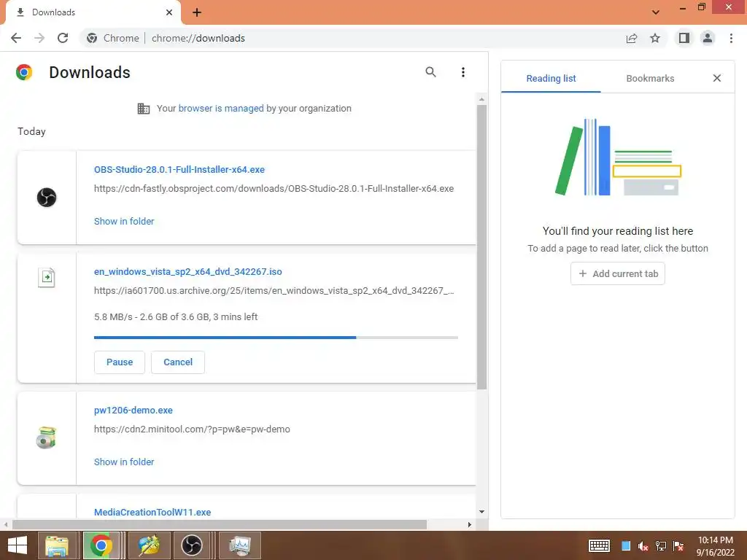747x560 pixels.
Task: Open a new tab with the plus button
Action: (197, 12)
